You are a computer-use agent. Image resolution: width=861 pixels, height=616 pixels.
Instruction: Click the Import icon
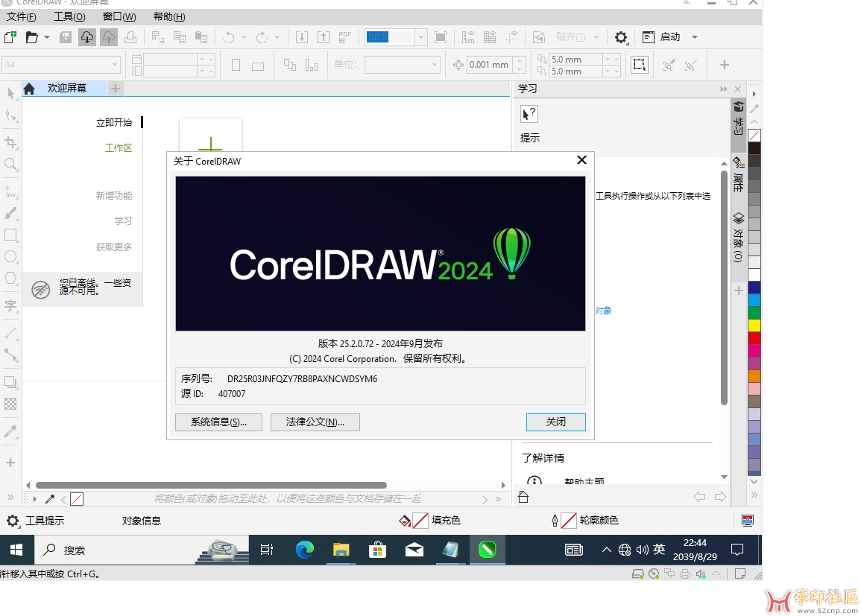tap(301, 36)
